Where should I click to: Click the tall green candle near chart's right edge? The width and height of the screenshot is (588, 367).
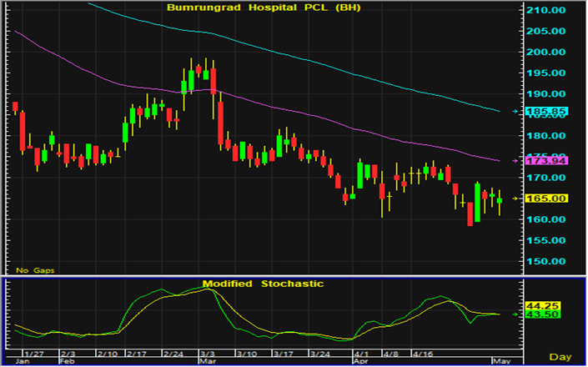tap(478, 202)
